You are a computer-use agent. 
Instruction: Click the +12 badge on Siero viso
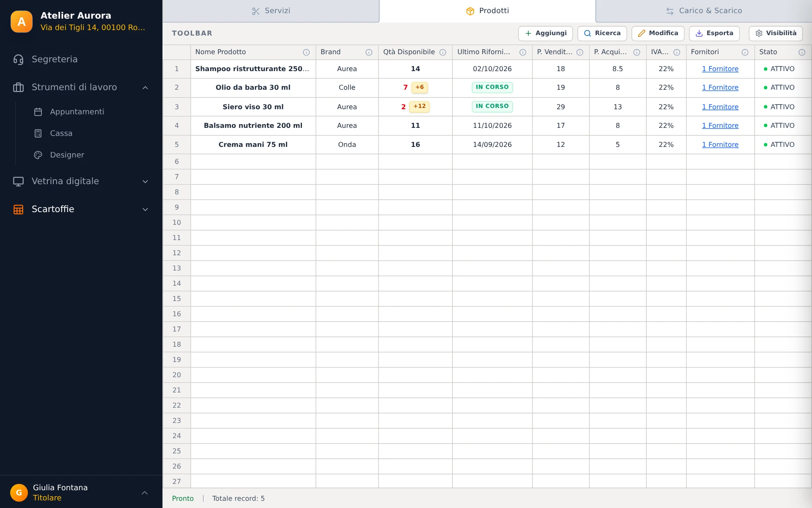[x=420, y=106]
